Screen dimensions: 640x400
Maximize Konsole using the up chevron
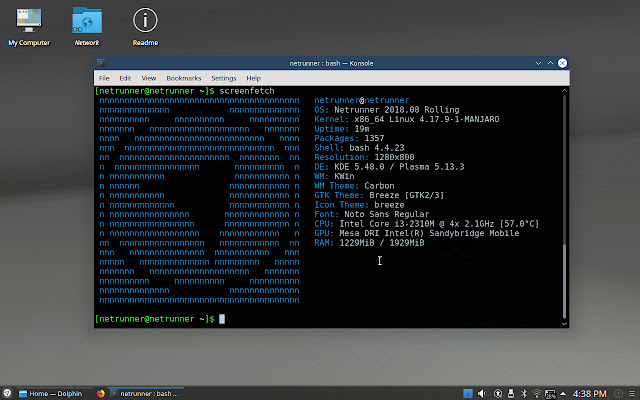(550, 63)
